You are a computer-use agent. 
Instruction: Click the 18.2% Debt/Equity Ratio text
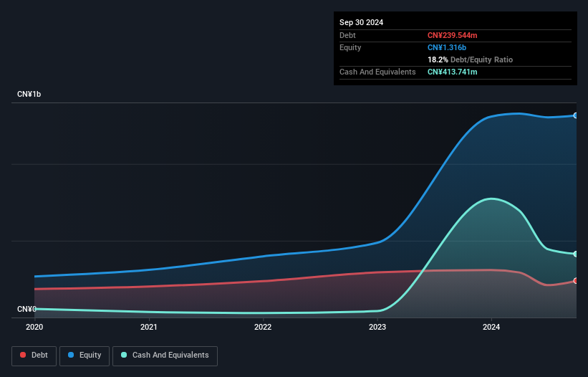(x=470, y=59)
